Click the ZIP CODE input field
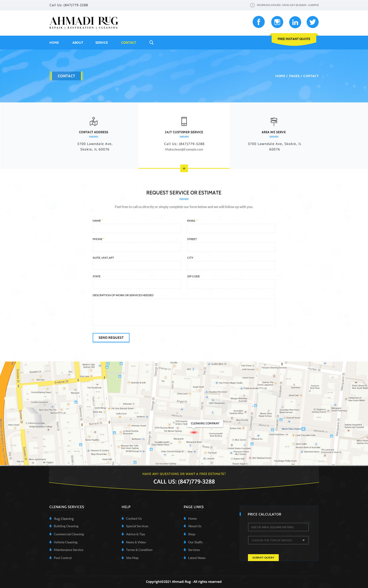Screen dimensions: 368x588 [231, 284]
